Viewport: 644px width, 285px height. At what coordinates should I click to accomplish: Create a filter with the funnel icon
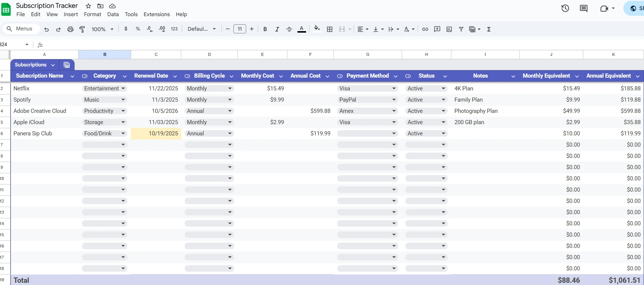(x=461, y=29)
